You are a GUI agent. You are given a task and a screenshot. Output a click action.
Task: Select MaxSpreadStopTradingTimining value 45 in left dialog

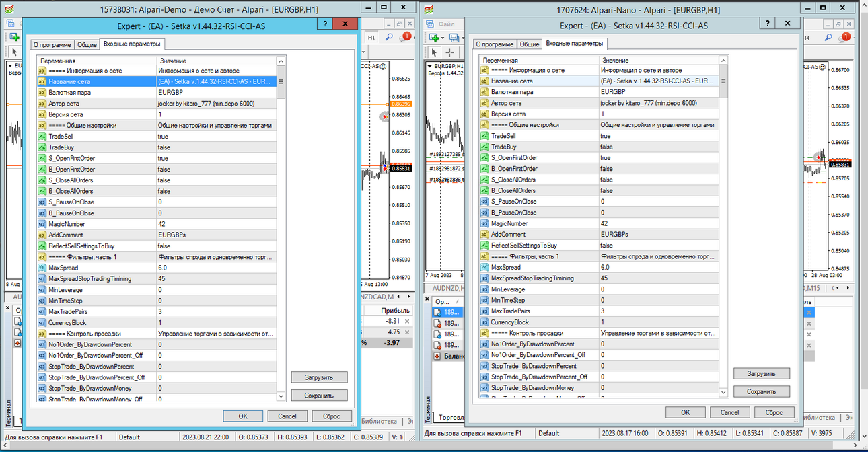(216, 278)
